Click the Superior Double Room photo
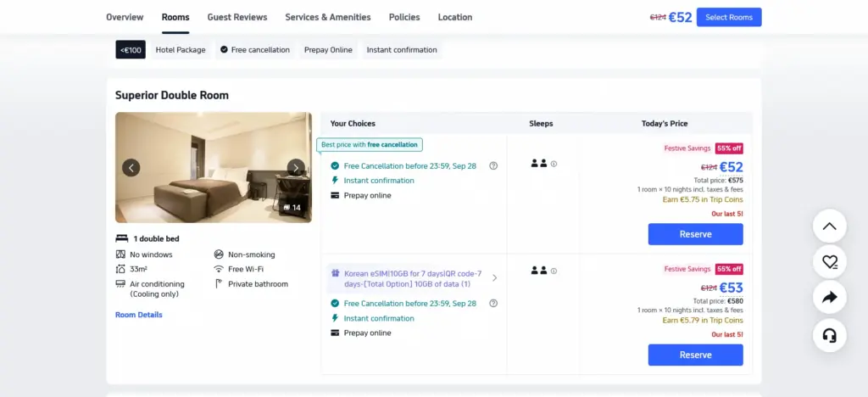The height and width of the screenshot is (397, 868). [214, 167]
